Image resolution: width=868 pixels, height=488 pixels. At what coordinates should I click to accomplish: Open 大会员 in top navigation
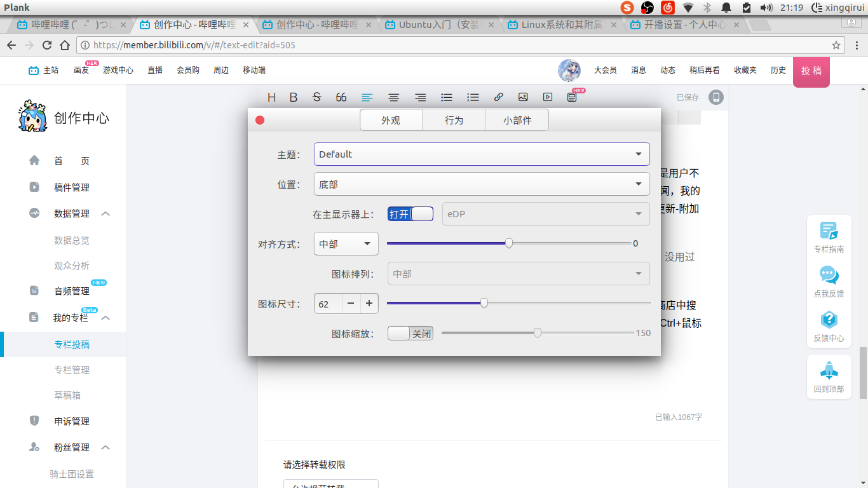point(605,71)
